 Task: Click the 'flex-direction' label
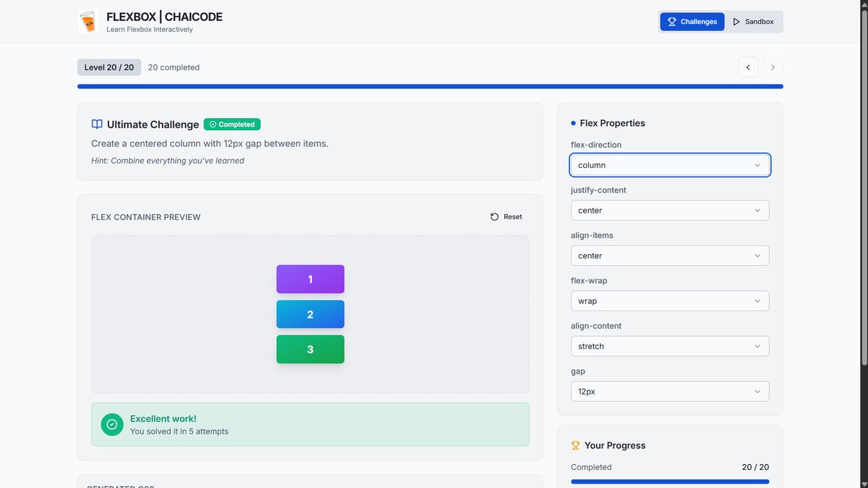coord(596,145)
